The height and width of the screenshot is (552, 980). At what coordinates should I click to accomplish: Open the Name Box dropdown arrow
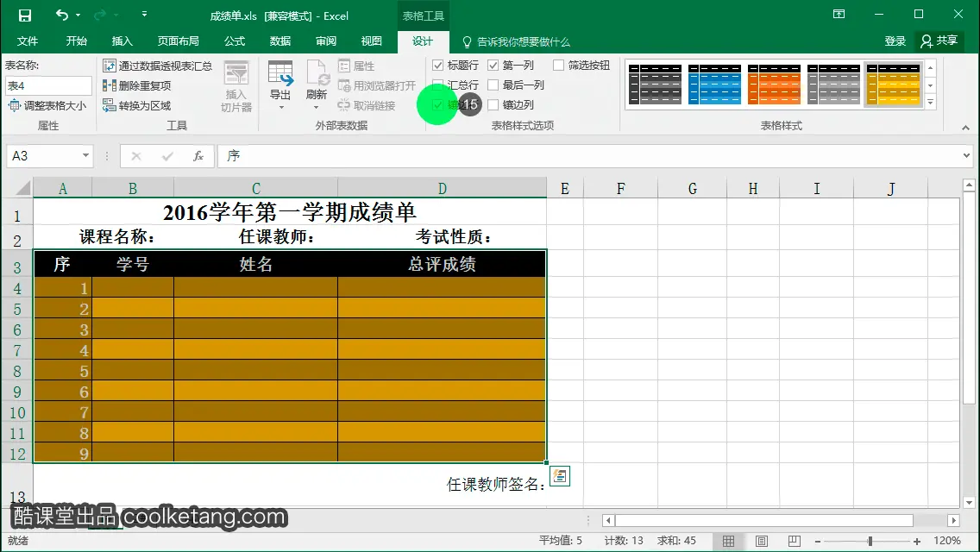pos(85,155)
